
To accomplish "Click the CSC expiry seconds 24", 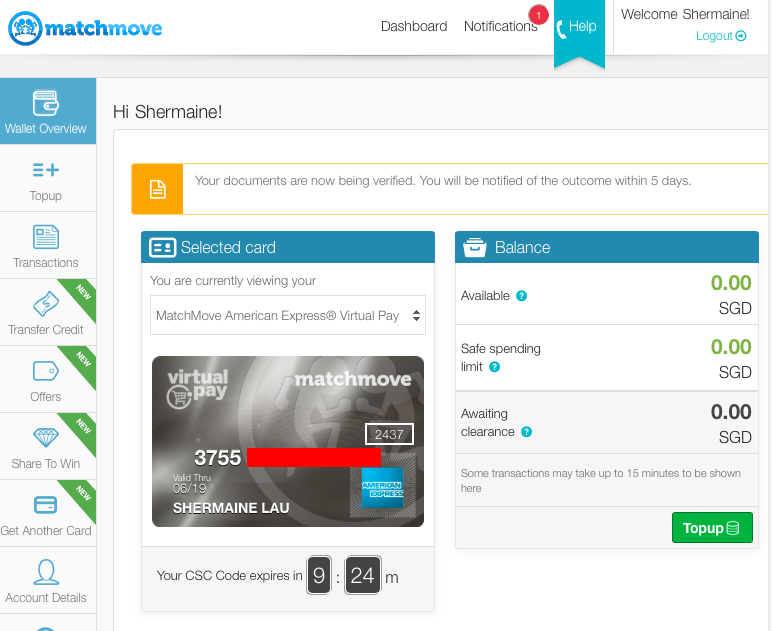I will point(363,575).
